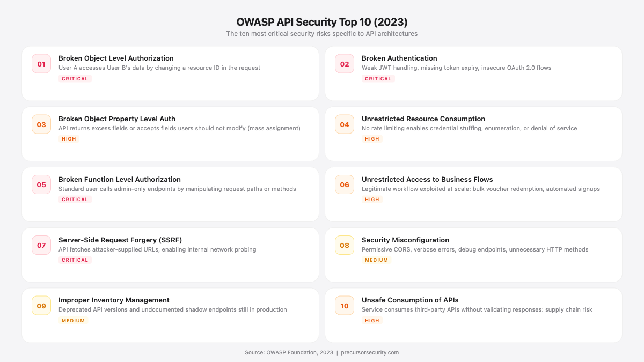
Task: Select the 03 badge icon
Action: pyautogui.click(x=41, y=124)
